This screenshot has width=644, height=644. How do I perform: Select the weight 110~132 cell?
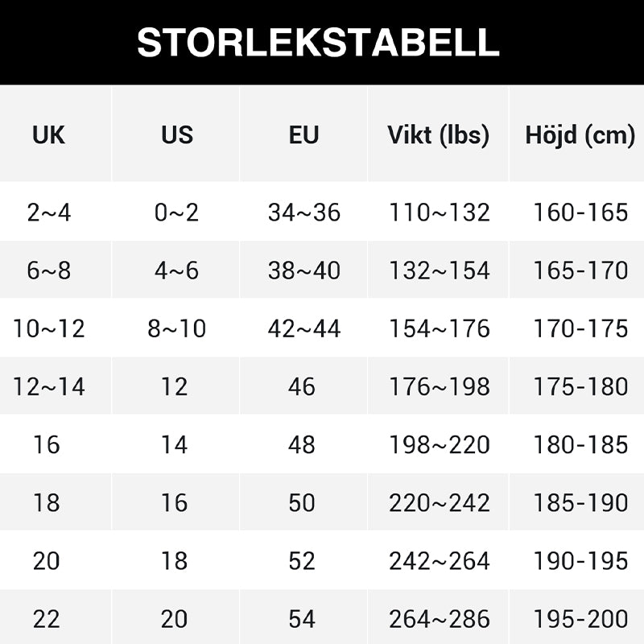(x=439, y=213)
